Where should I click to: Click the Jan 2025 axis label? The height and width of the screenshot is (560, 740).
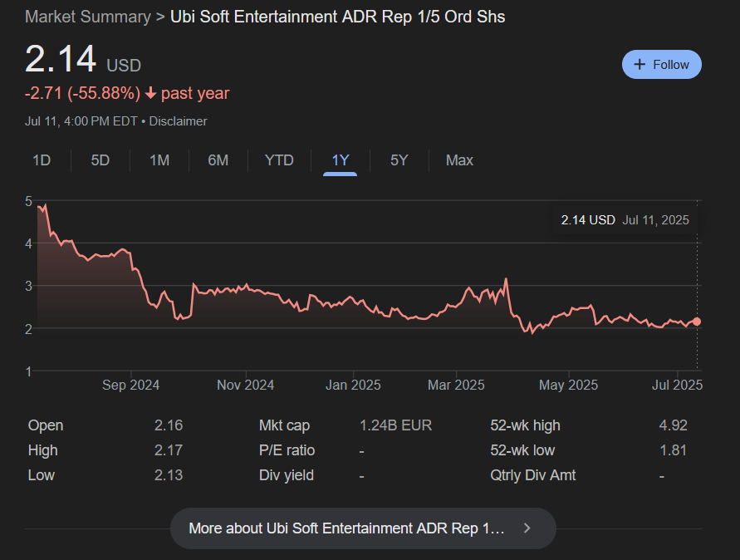(353, 386)
